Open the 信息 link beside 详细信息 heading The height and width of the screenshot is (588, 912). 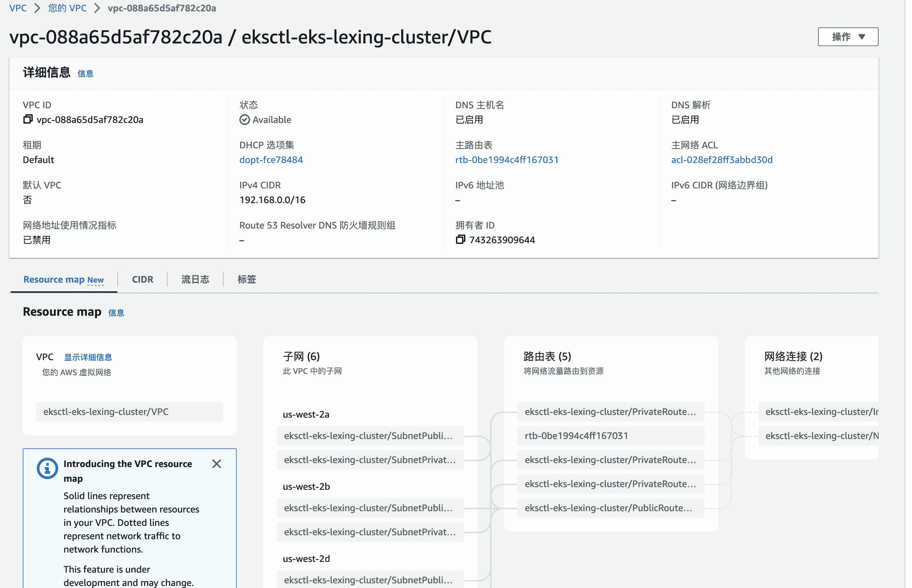coord(85,74)
